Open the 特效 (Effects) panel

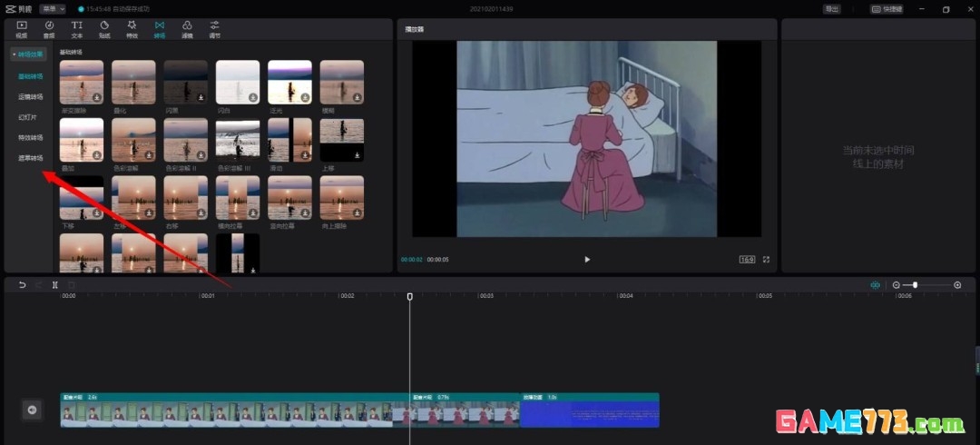click(132, 29)
